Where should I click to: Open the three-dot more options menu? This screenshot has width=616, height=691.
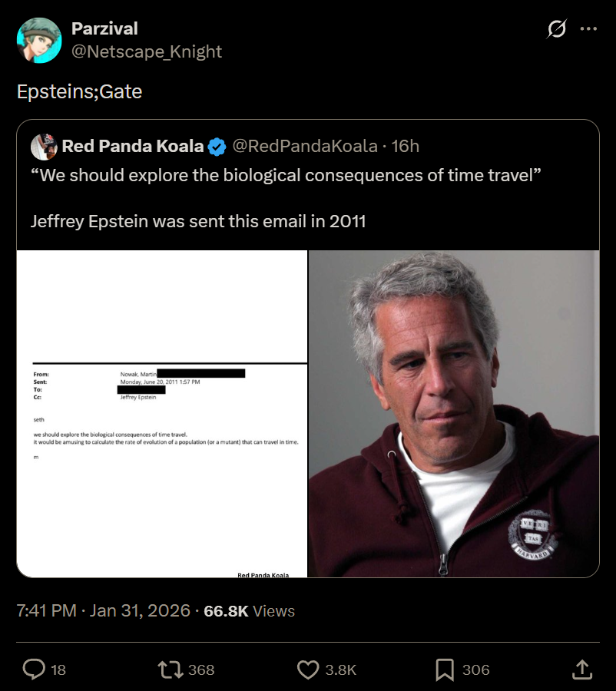point(588,29)
